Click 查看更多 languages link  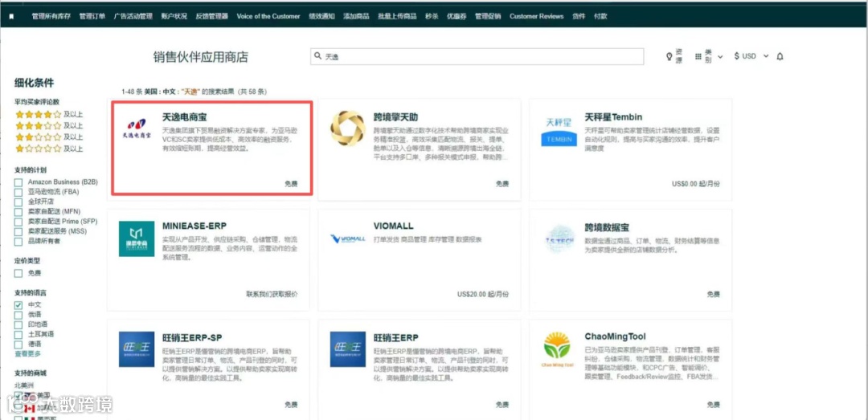coord(27,353)
